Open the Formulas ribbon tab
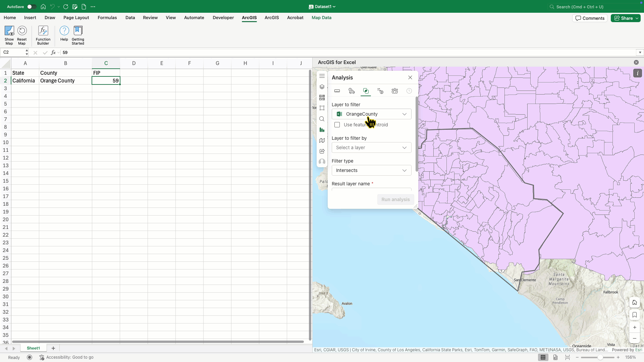This screenshot has height=362, width=644. click(x=107, y=18)
